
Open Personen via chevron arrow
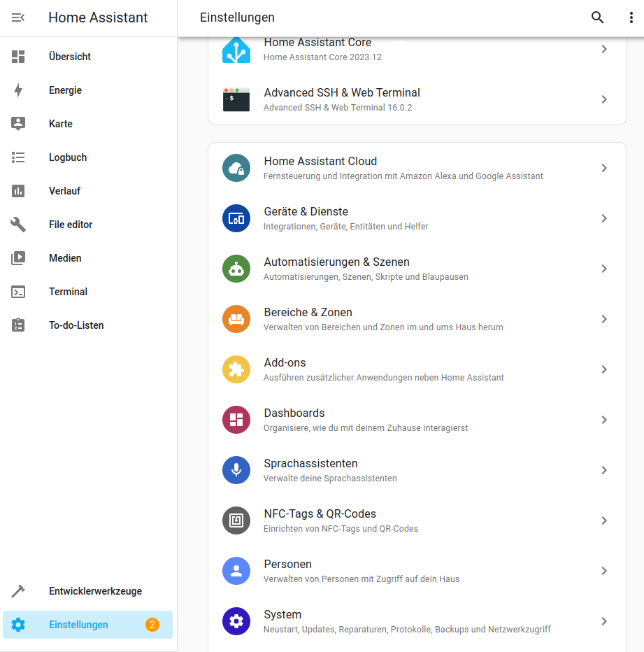(604, 571)
